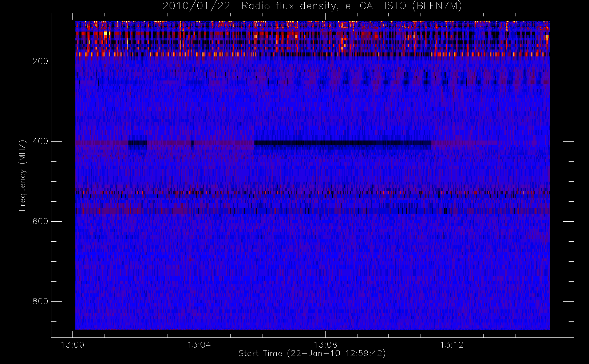Select the 200 frequency tick label
This screenshot has width=589, height=364.
click(x=40, y=61)
